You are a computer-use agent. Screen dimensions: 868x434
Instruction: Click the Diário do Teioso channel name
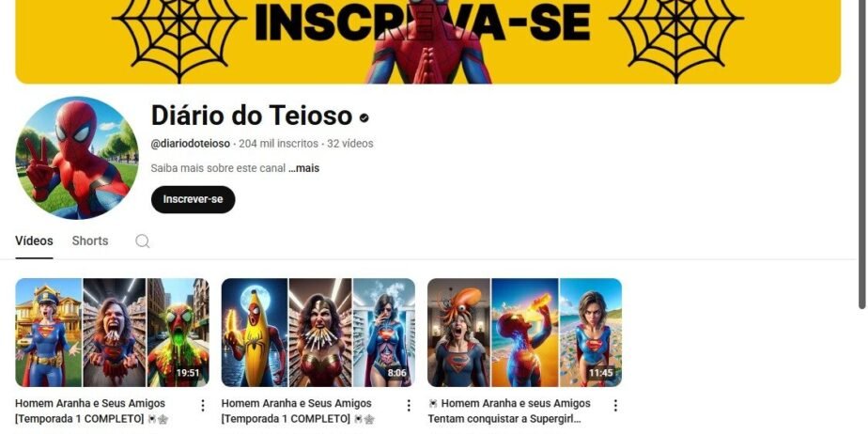coord(252,116)
